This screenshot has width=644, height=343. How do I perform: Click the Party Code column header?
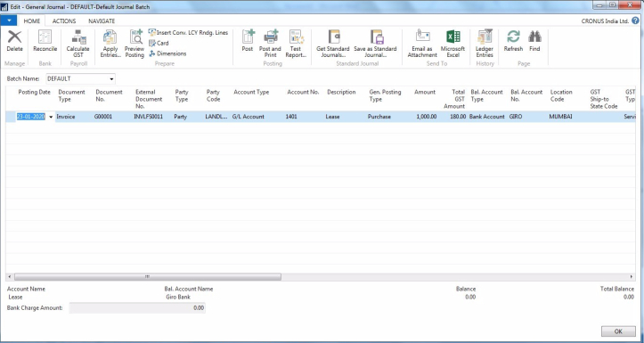214,95
